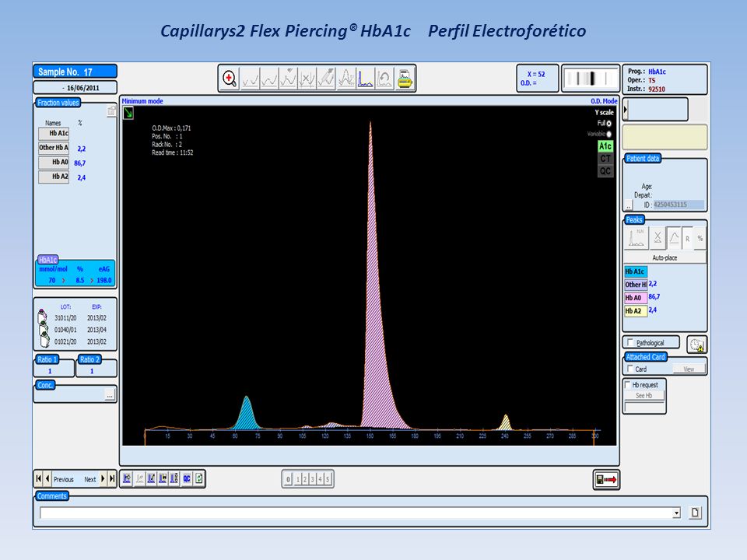Click the View button for attached card
The width and height of the screenshot is (747, 560).
[x=689, y=369]
